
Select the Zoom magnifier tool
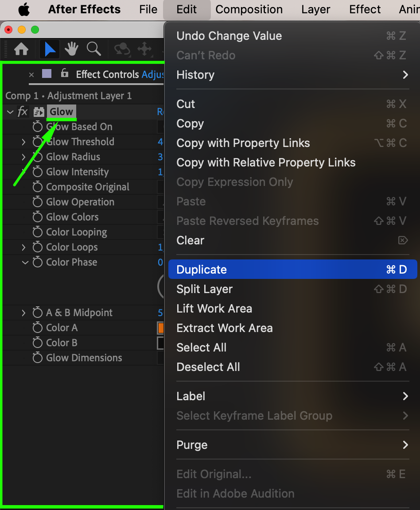click(94, 49)
